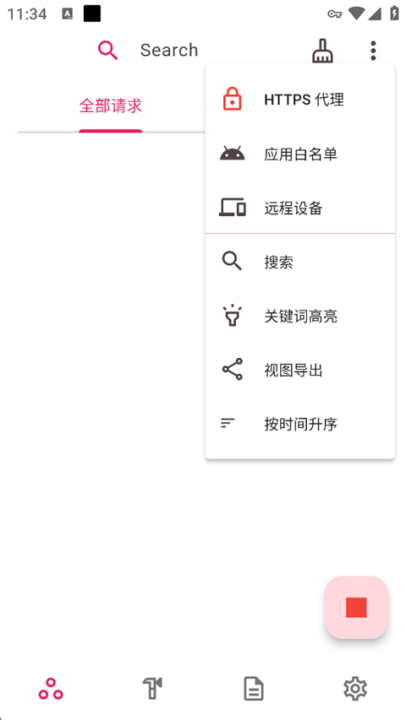Open the toolbox hammer tab in bottom bar
This screenshot has height=720, width=405.
(x=152, y=689)
